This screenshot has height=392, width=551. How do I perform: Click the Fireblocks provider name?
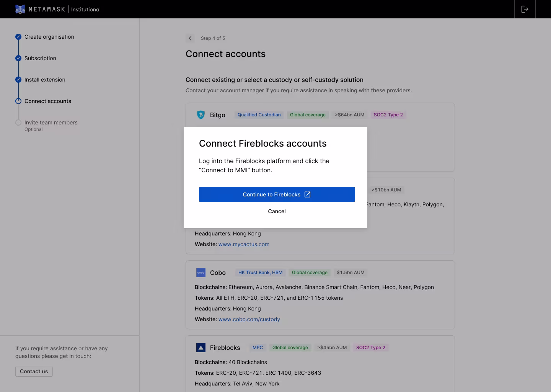225,348
